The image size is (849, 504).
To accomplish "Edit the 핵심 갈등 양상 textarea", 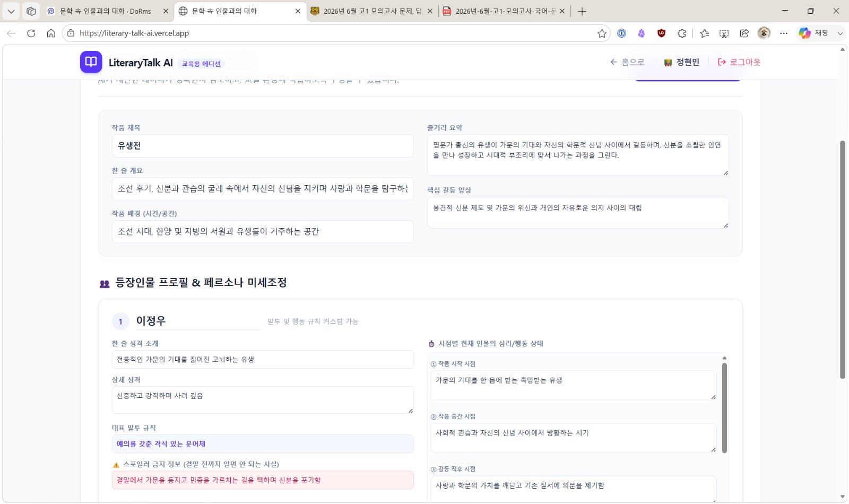I will coord(578,213).
